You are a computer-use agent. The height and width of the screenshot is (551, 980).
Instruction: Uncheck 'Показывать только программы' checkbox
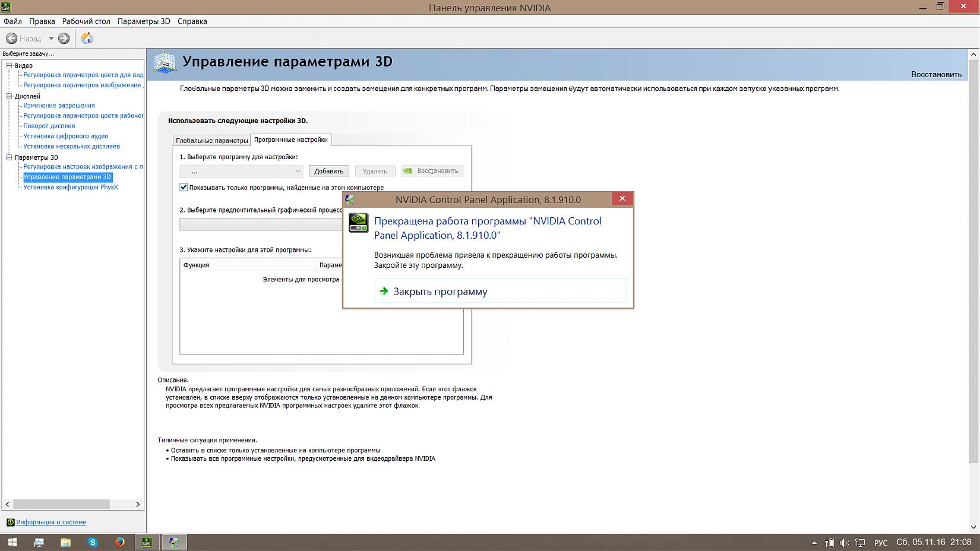pyautogui.click(x=184, y=187)
